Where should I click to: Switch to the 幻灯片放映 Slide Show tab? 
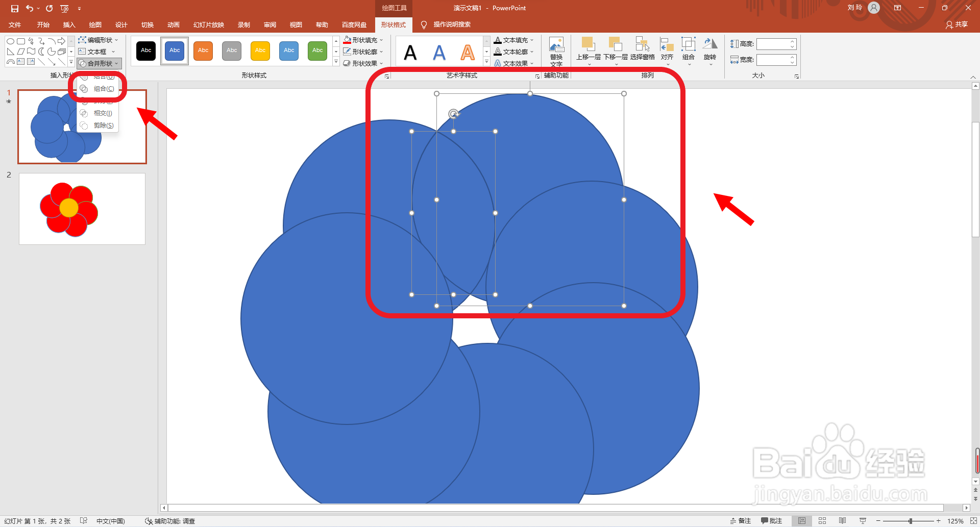(209, 25)
